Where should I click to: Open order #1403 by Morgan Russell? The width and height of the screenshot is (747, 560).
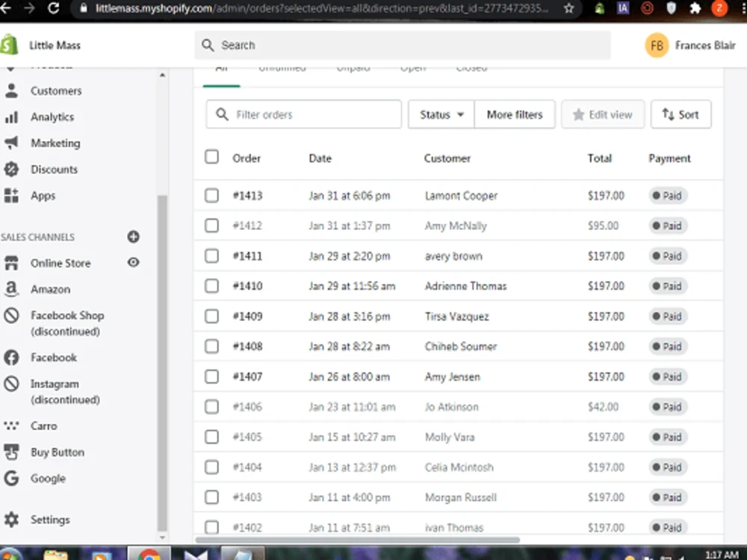point(247,497)
